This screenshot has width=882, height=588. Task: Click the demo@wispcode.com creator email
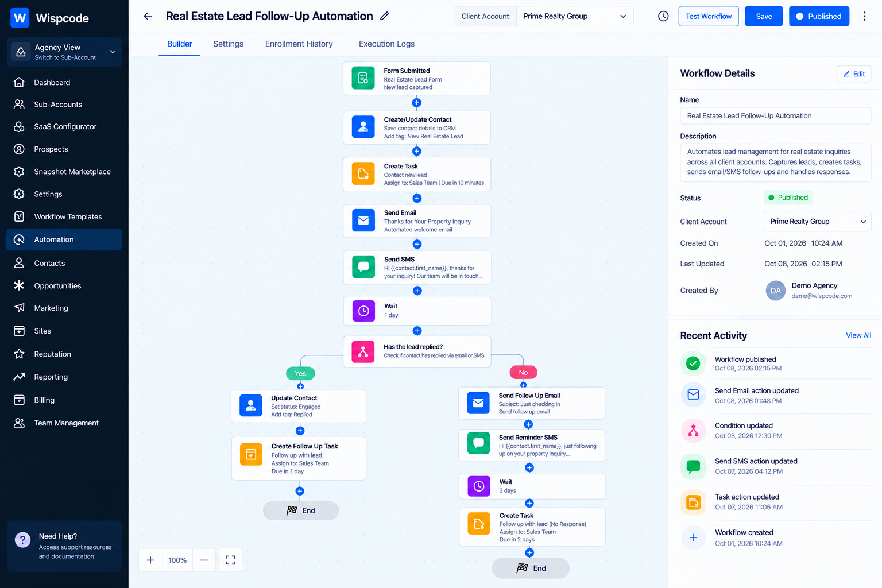[x=822, y=296]
